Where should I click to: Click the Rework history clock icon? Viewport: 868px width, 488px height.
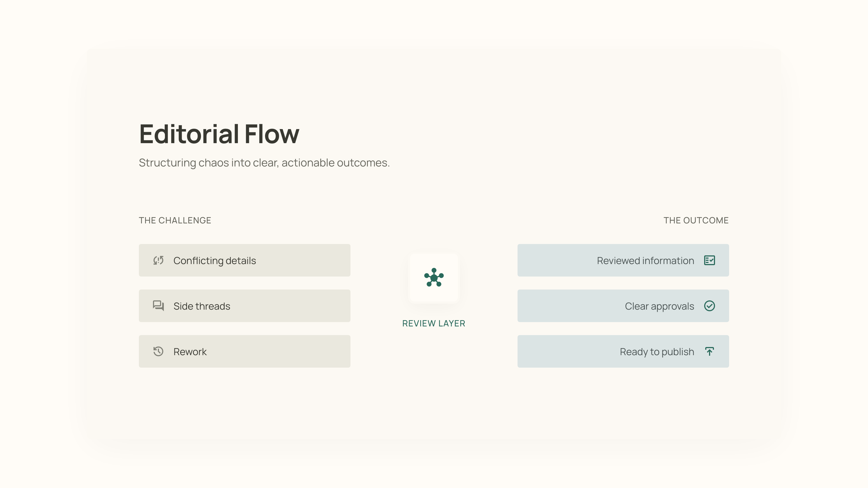[158, 351]
